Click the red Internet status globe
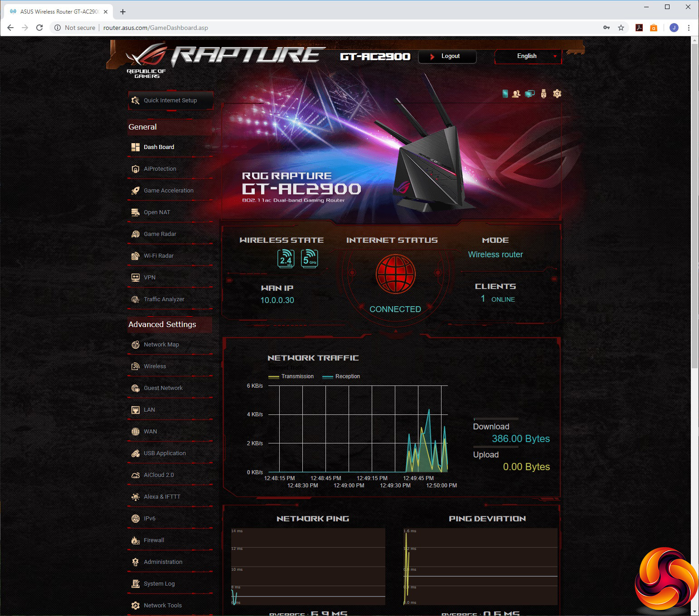The width and height of the screenshot is (699, 616). [395, 274]
